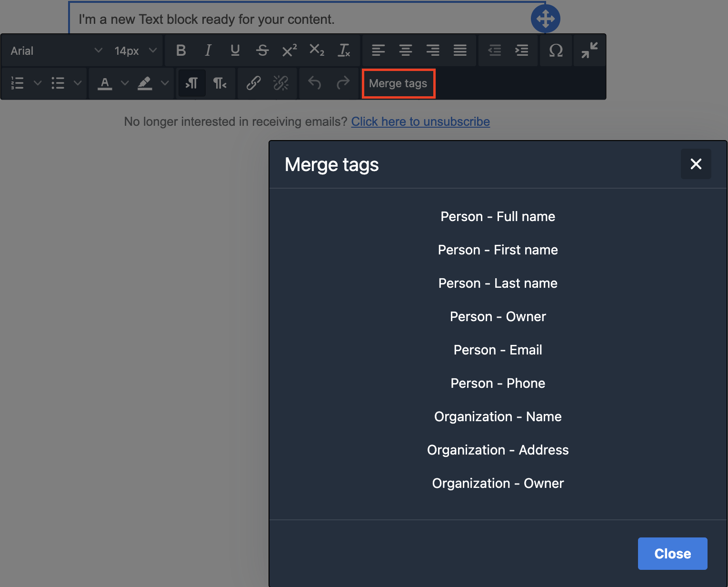Insert Person - Full name tag
This screenshot has height=587, width=728.
498,217
